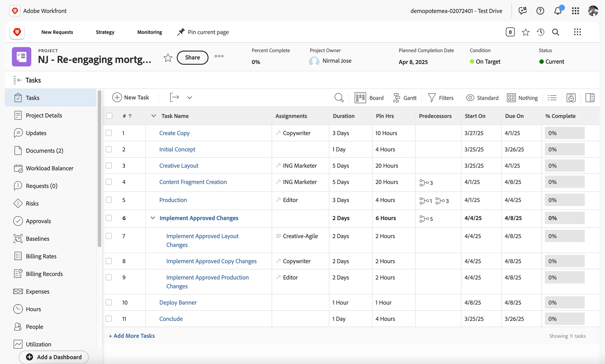Search tasks with the list magnifier icon
Image resolution: width=605 pixels, height=364 pixels.
click(339, 98)
